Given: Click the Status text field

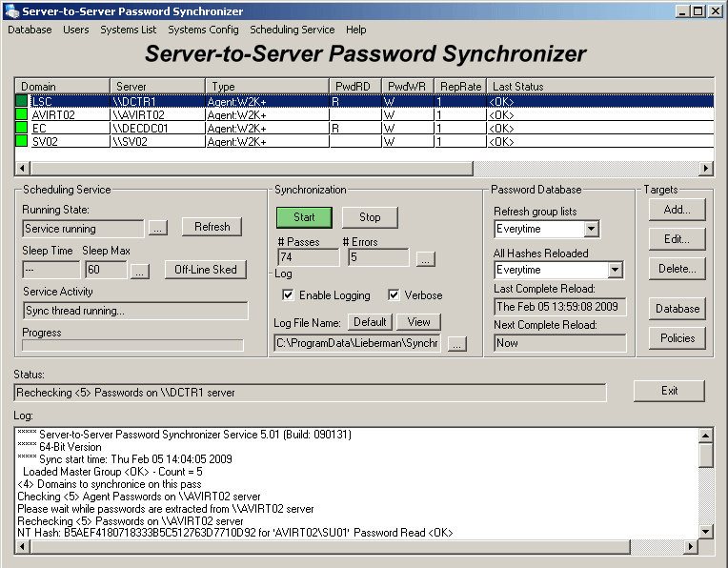Looking at the screenshot, I should click(x=310, y=393).
